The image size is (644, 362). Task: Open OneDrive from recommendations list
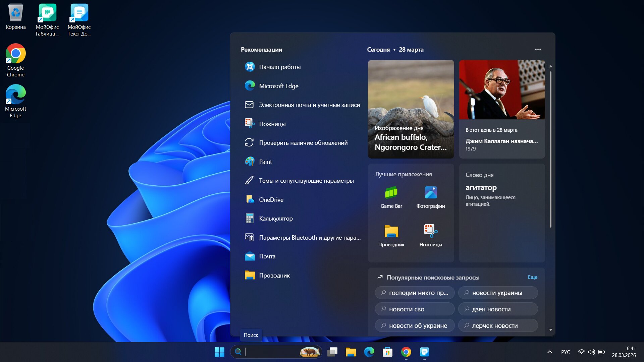click(271, 200)
